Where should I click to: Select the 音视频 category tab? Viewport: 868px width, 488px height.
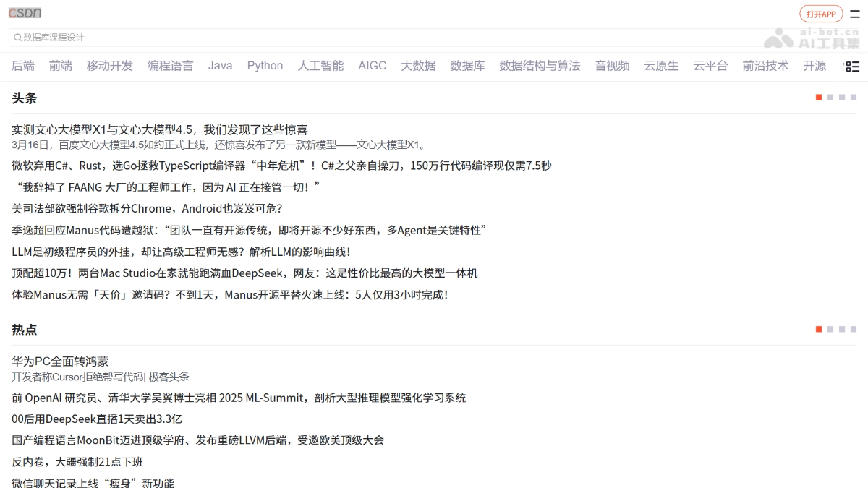tap(613, 66)
